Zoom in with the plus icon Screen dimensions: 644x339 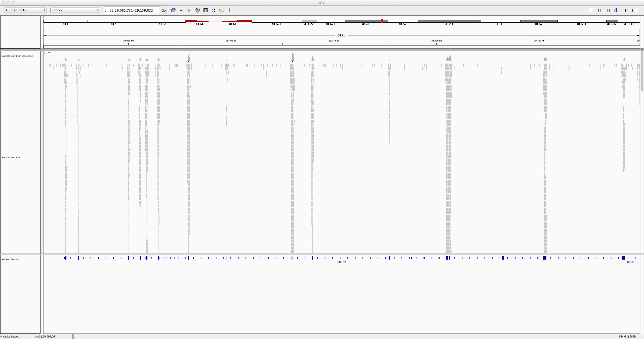pos(637,10)
